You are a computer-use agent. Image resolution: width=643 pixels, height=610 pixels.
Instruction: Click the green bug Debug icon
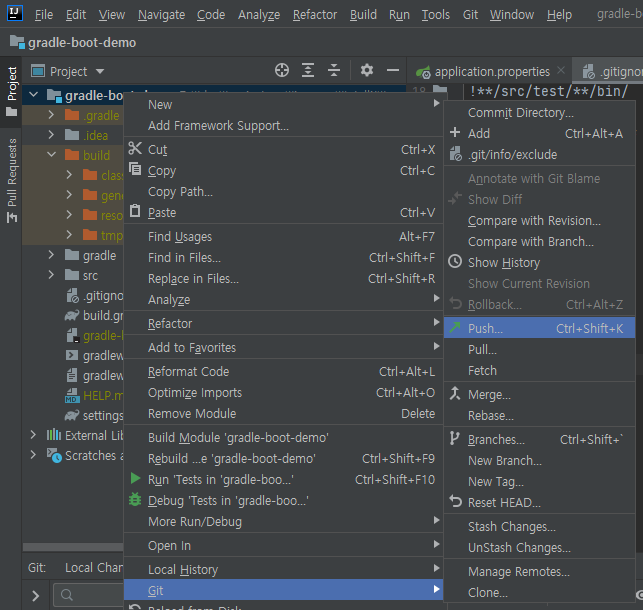click(135, 500)
